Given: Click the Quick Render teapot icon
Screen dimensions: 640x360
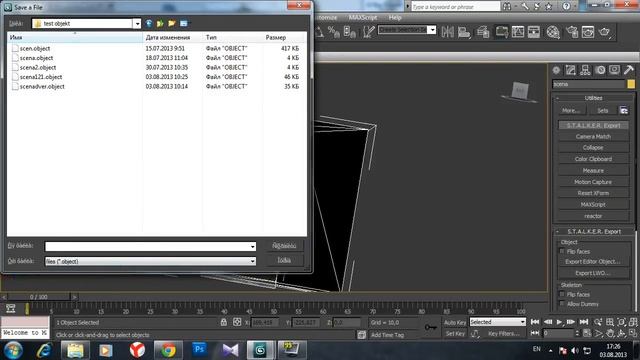Looking at the screenshot, I should click(604, 32).
